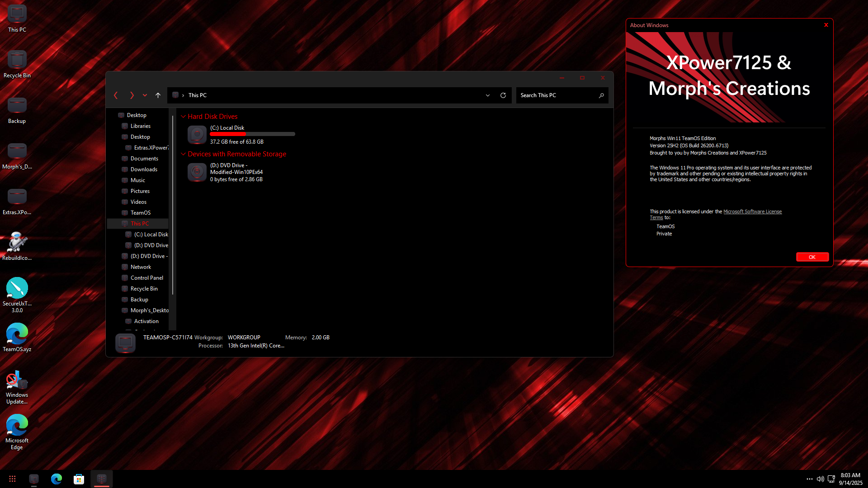The width and height of the screenshot is (868, 488).
Task: Open Downloads in navigation pane
Action: [x=144, y=169]
